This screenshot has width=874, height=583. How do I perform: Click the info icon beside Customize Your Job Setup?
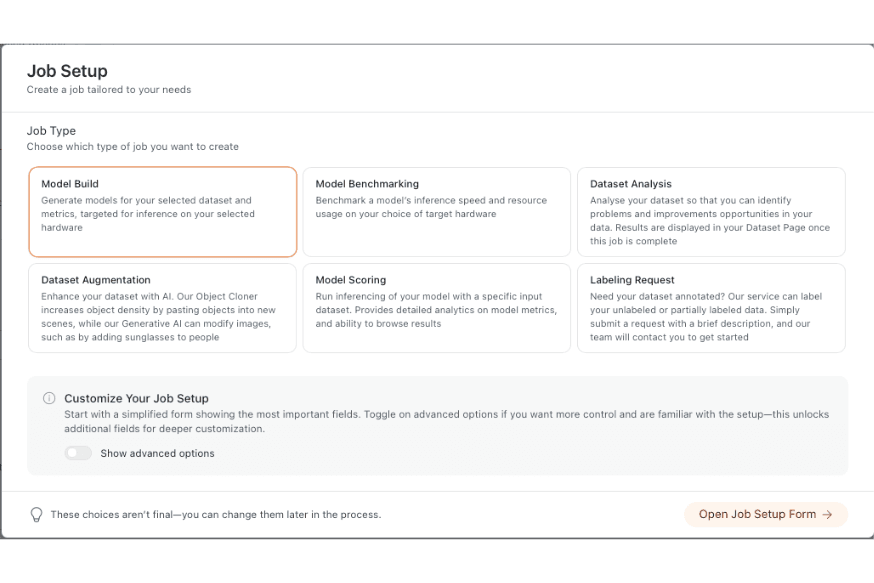coord(49,398)
